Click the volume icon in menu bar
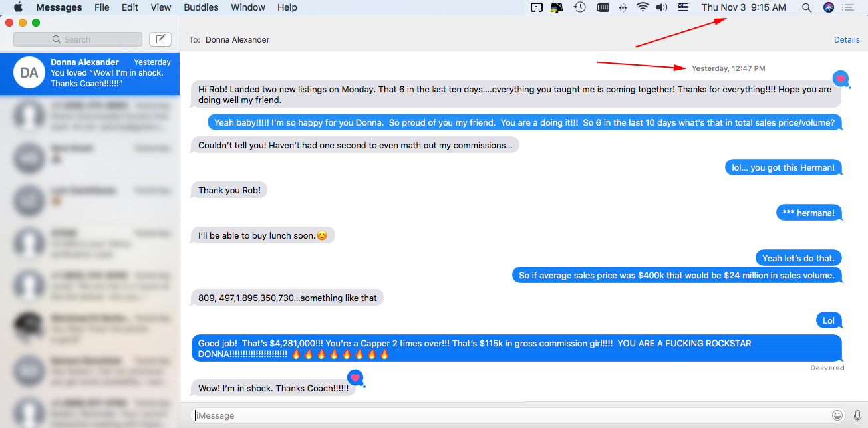The image size is (868, 428). coord(661,7)
